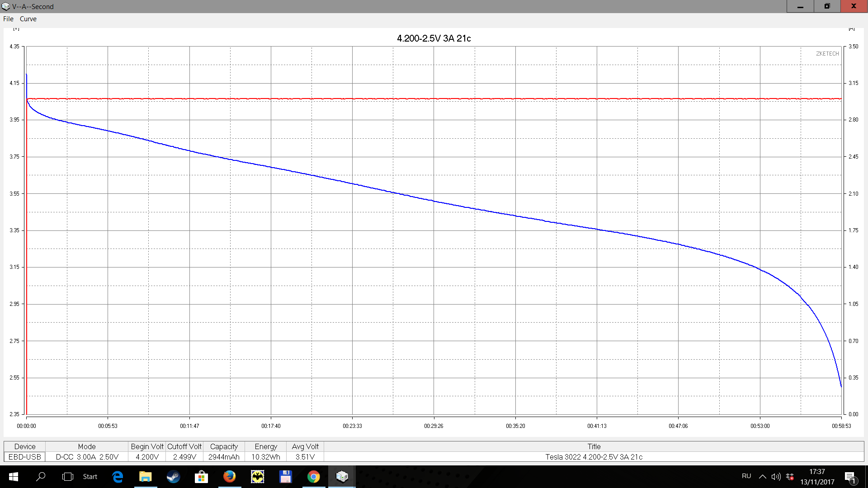This screenshot has height=488, width=868.
Task: Open Task View from taskbar
Action: (x=67, y=477)
